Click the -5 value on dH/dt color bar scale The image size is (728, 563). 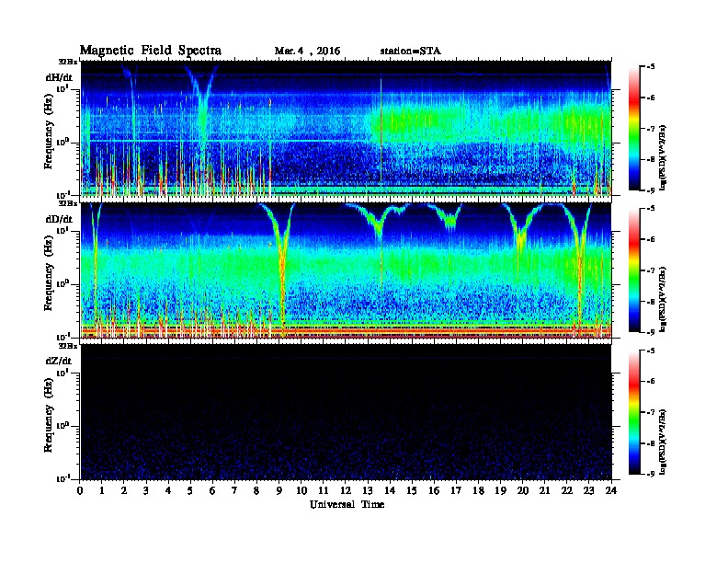point(651,66)
